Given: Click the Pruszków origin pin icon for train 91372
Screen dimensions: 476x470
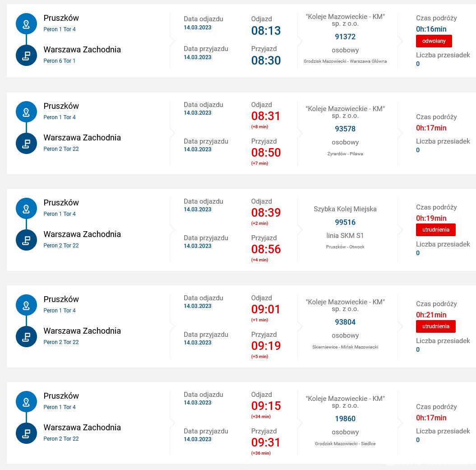Looking at the screenshot, I should [27, 23].
